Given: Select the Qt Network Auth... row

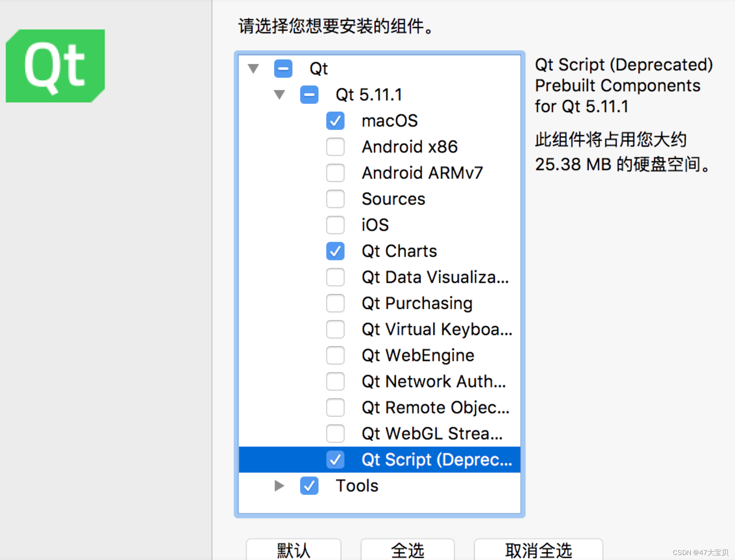Looking at the screenshot, I should point(380,382).
